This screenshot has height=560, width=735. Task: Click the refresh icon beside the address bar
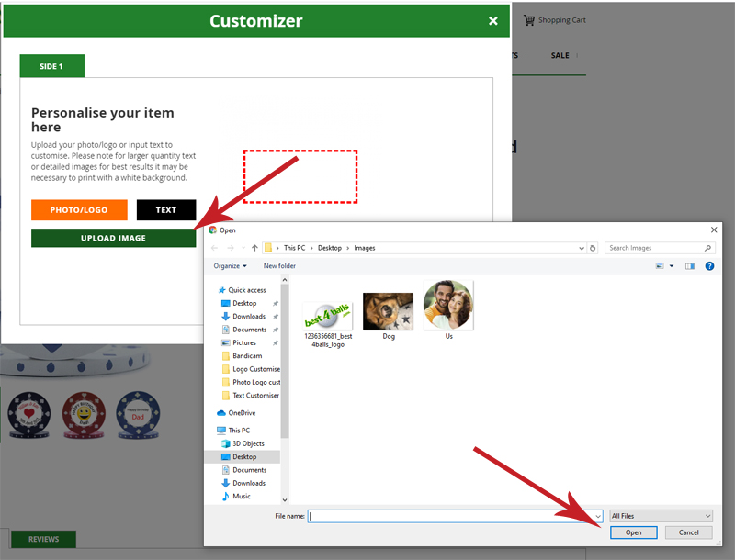tap(594, 248)
